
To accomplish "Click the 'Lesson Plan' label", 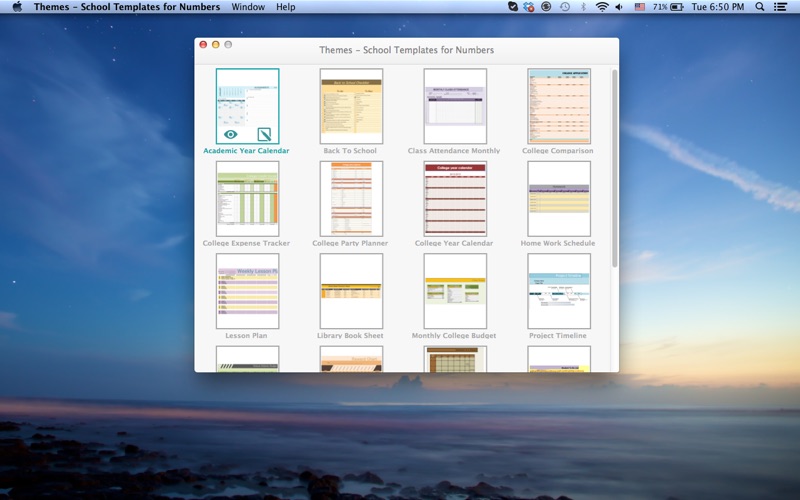I will point(246,335).
